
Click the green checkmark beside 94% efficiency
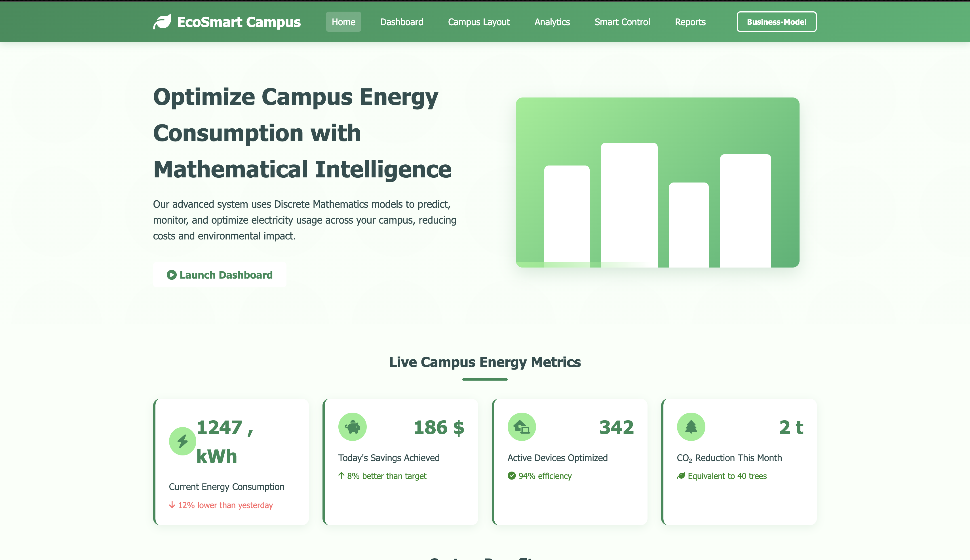(x=512, y=476)
